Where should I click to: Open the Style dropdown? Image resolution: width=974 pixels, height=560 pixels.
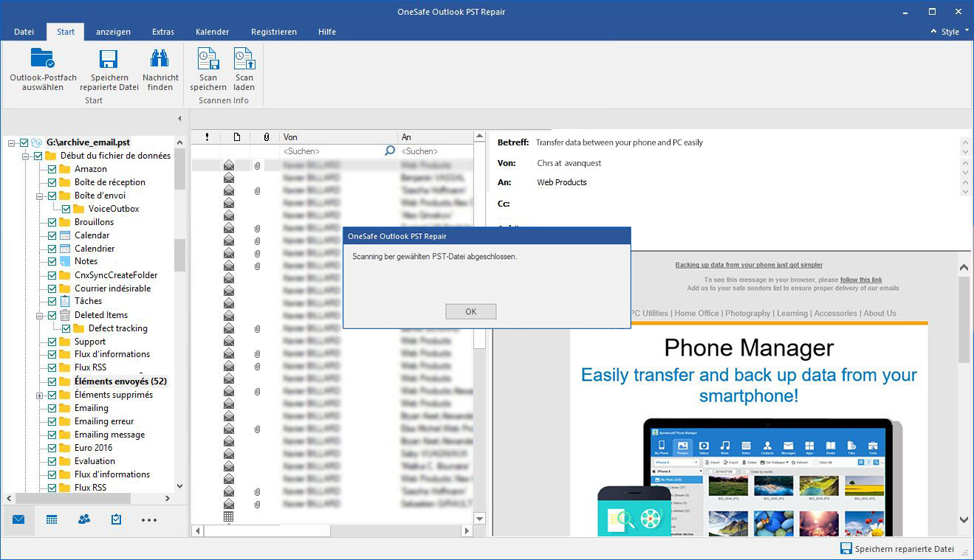[955, 32]
